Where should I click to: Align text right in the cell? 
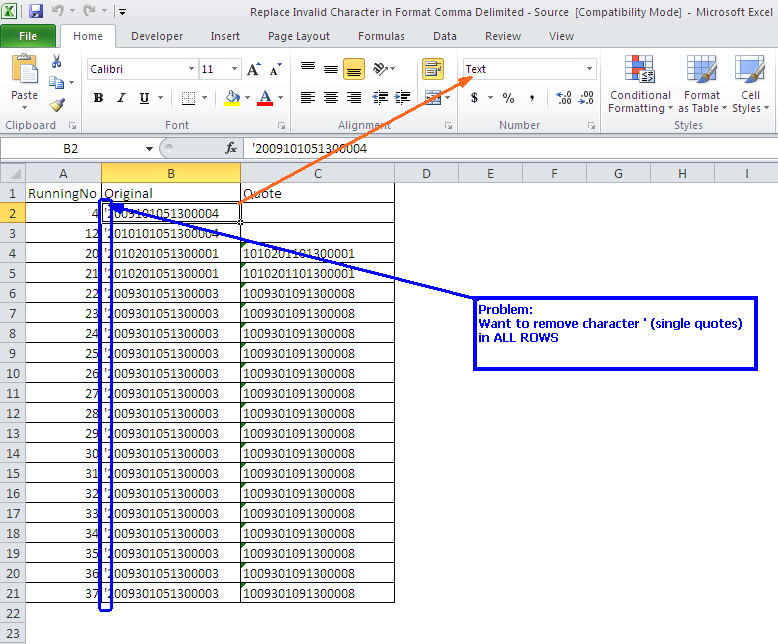click(x=354, y=98)
